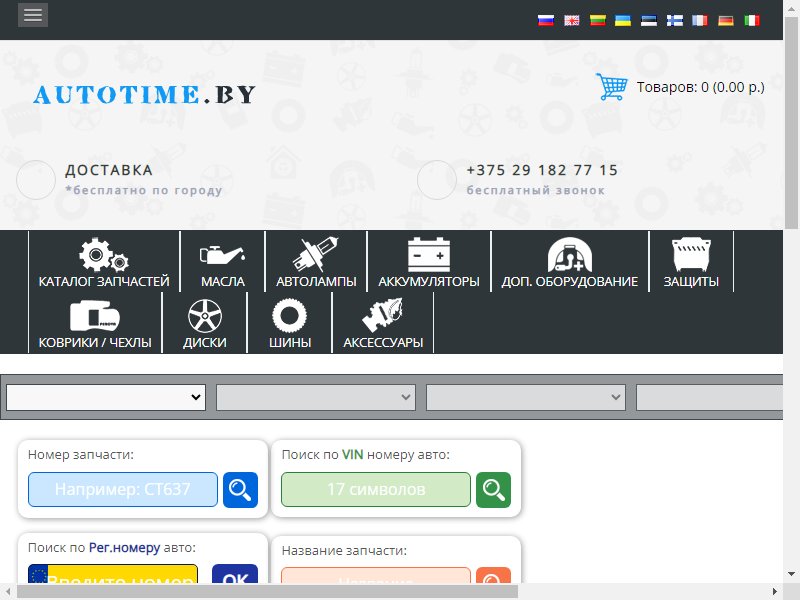Open the Аксессуары category
This screenshot has height=600, width=800.
tap(383, 322)
